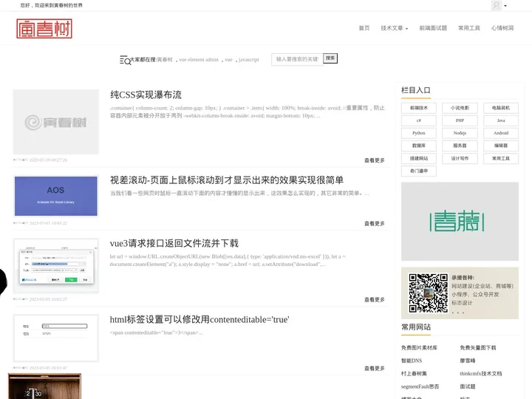
Task: Click hot search term vue element admin
Action: [x=199, y=60]
